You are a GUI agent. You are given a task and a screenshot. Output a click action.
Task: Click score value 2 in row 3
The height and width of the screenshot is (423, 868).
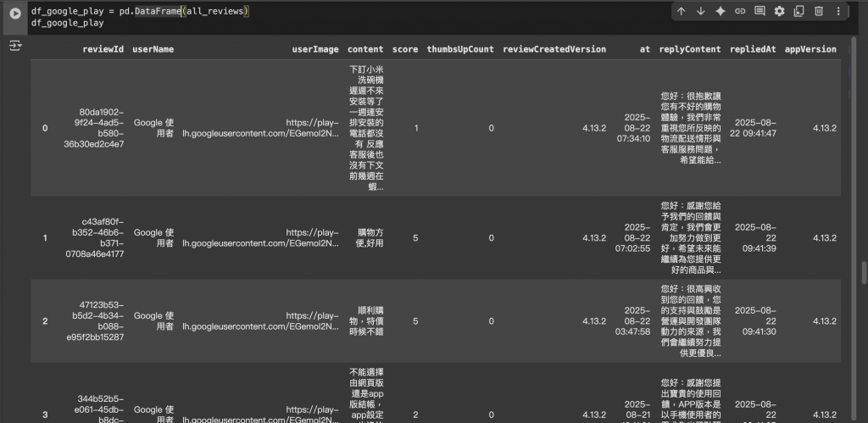415,415
